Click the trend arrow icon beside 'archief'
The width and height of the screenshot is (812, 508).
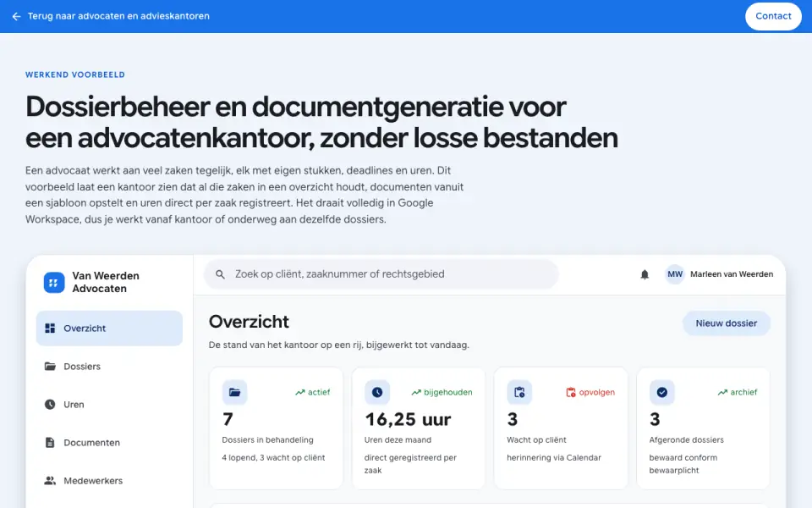pos(722,392)
